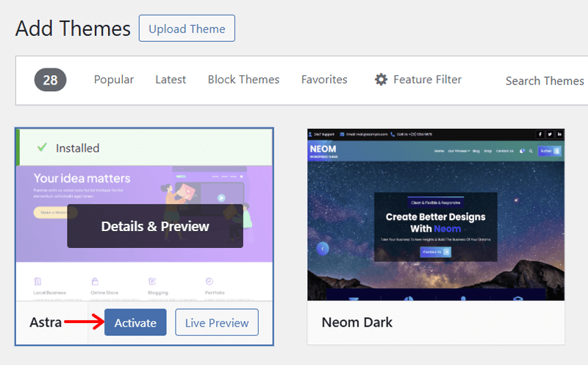Click the LinkedIn icon in Neom preview
Screen dimensions: 588x365
559,134
